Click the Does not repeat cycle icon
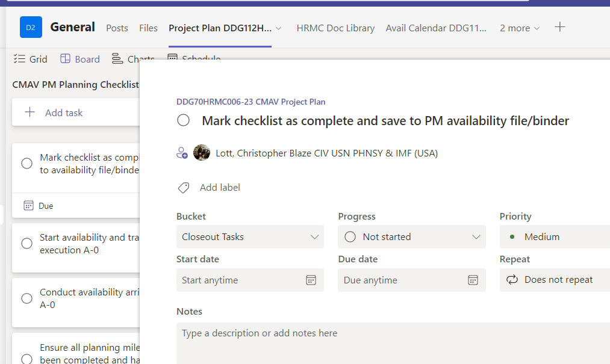Viewport: 610px width, 364px height. coord(512,280)
